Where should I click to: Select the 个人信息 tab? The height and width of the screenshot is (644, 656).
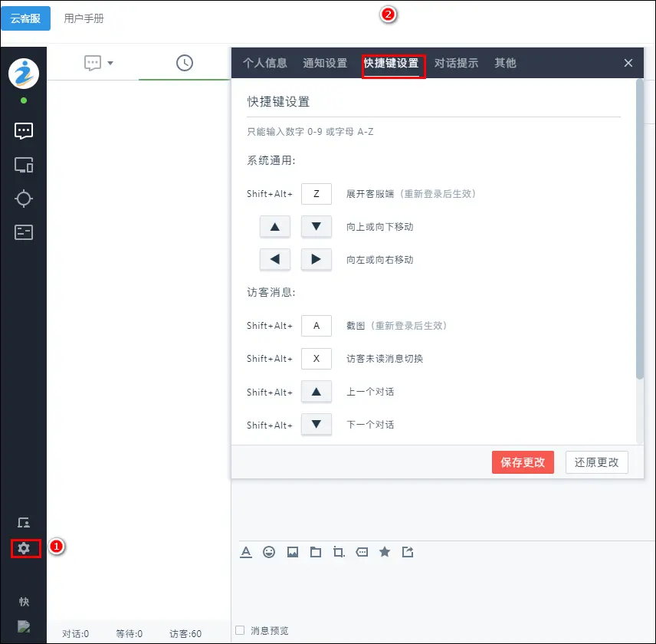pyautogui.click(x=265, y=63)
